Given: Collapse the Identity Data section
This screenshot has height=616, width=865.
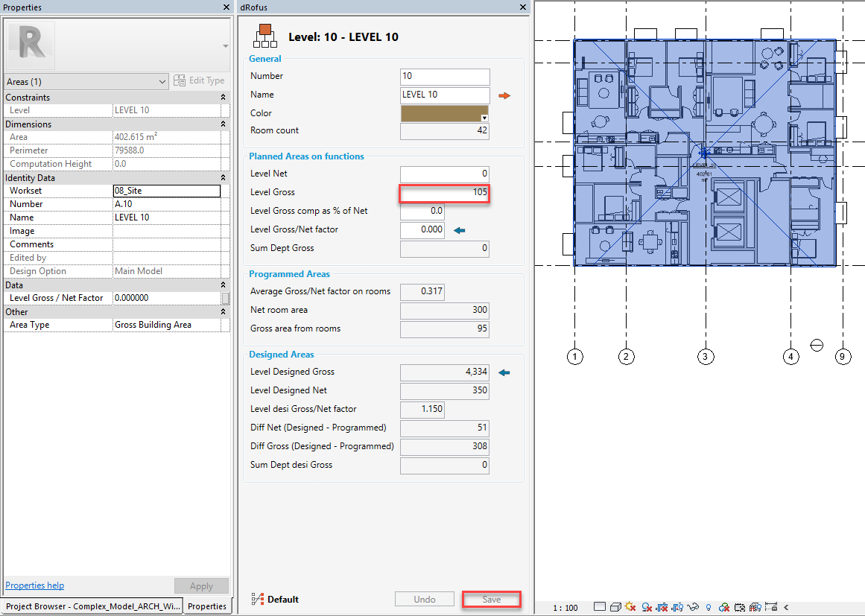Looking at the screenshot, I should pyautogui.click(x=223, y=178).
